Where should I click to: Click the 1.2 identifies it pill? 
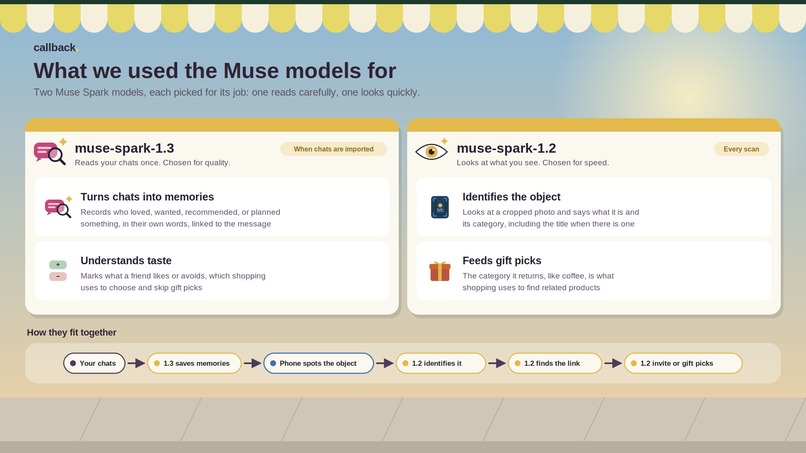(441, 363)
